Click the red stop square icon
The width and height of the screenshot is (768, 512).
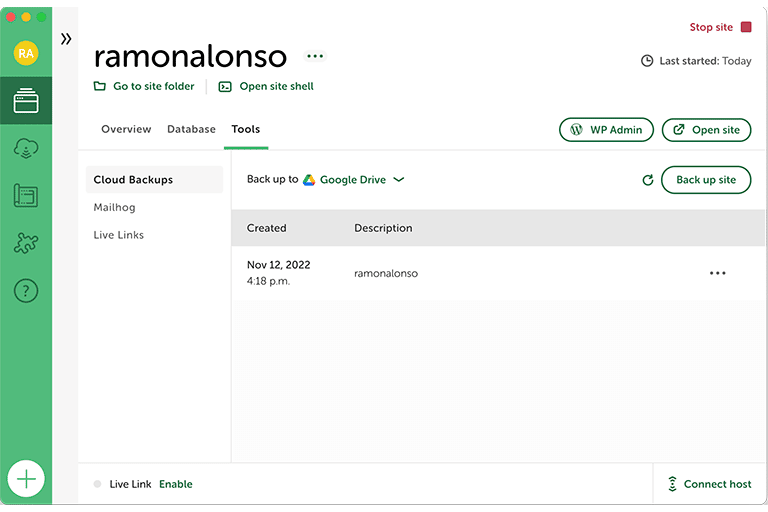746,27
